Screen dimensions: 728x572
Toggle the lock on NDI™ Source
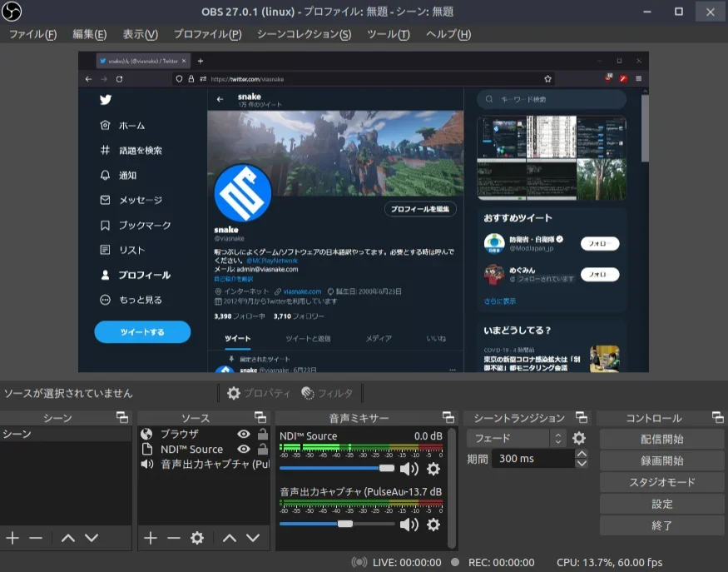tap(263, 450)
